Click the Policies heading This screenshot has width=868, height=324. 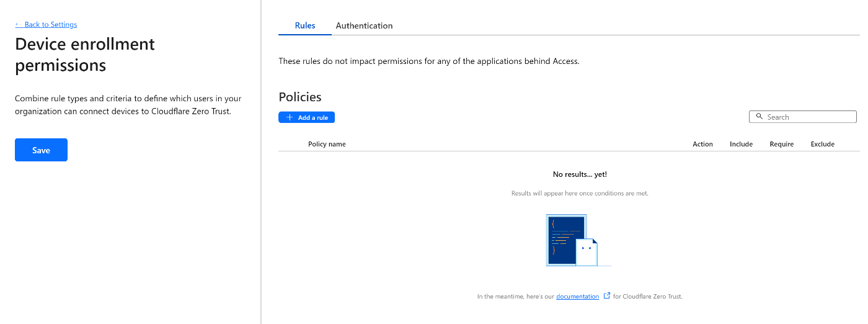pos(300,97)
